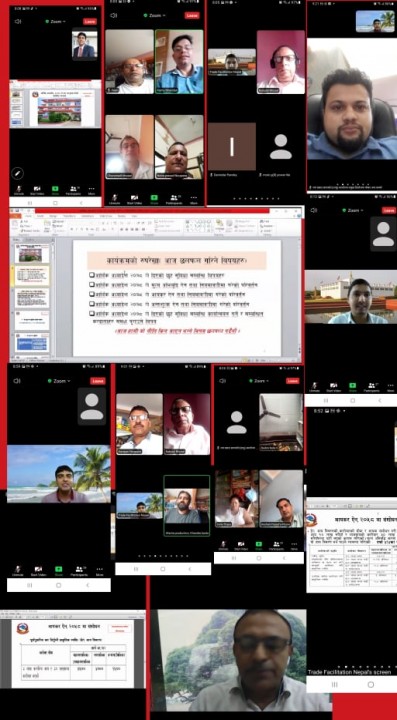
Task: Toggle Start Video below the beach-background speaker
Action: [x=38, y=571]
